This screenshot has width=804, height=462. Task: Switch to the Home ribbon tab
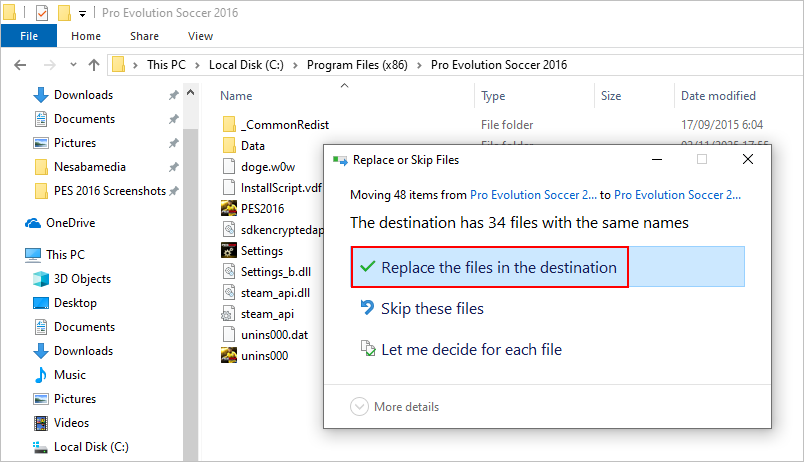pos(86,36)
